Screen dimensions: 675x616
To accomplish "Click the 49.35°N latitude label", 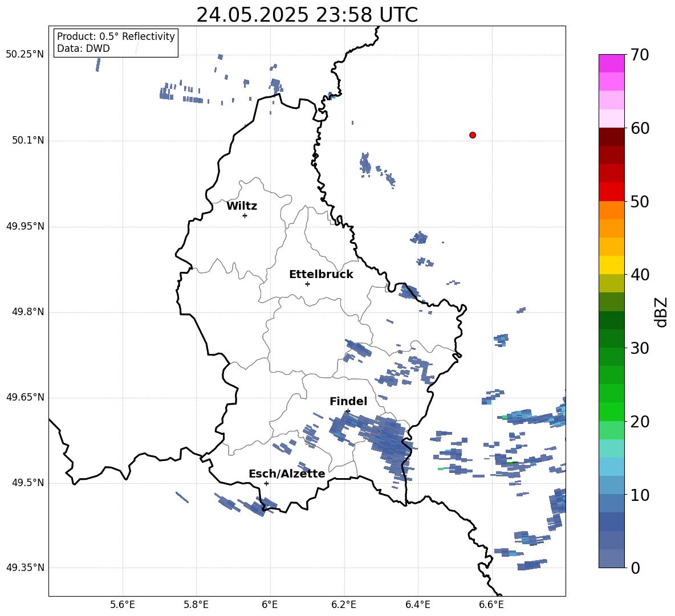I will [25, 568].
